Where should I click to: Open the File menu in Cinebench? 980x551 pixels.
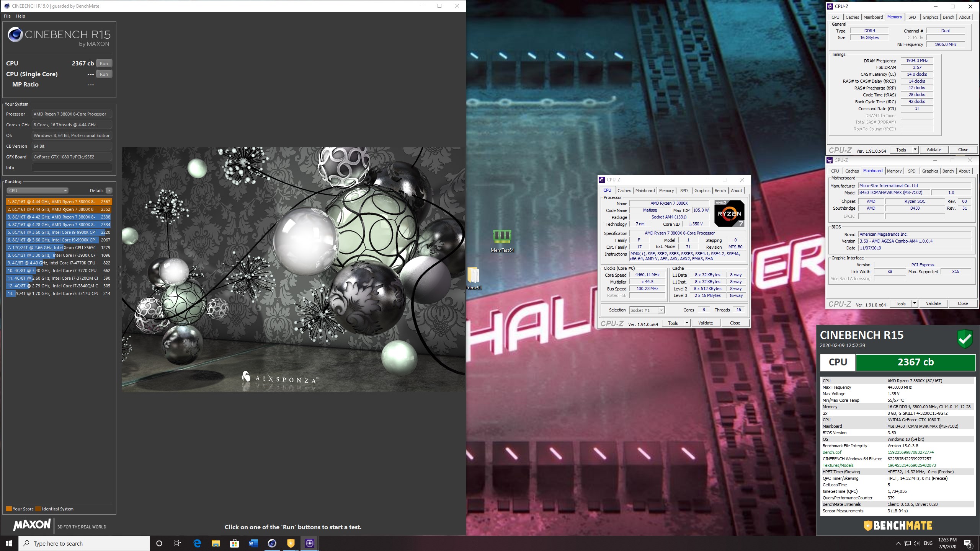click(x=7, y=16)
